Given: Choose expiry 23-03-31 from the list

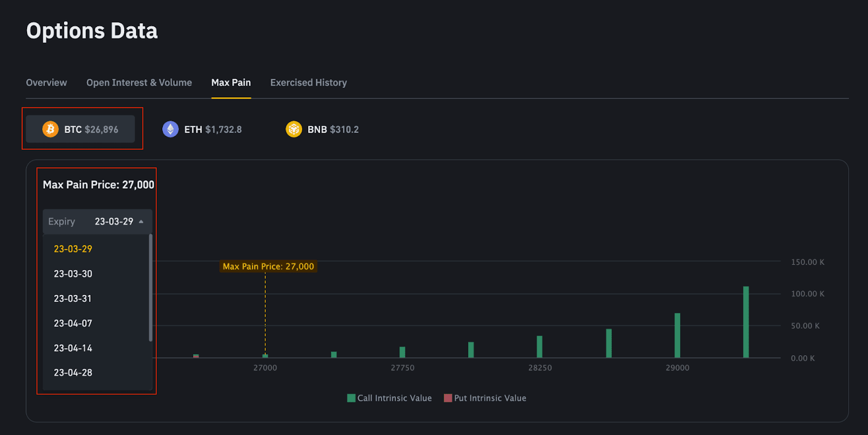Looking at the screenshot, I should click(x=73, y=299).
